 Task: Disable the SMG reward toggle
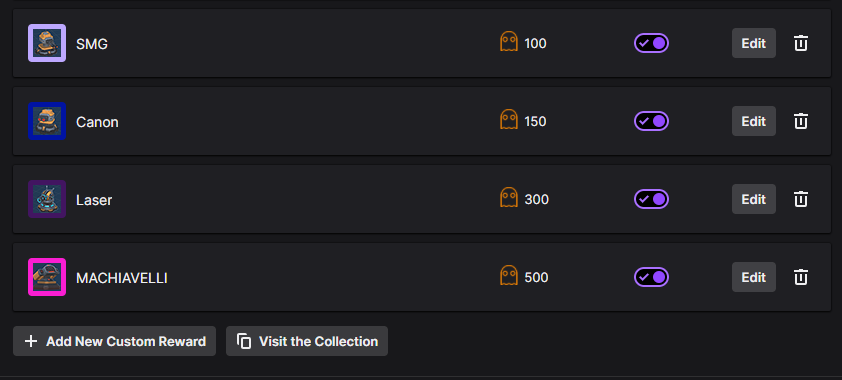(x=651, y=43)
